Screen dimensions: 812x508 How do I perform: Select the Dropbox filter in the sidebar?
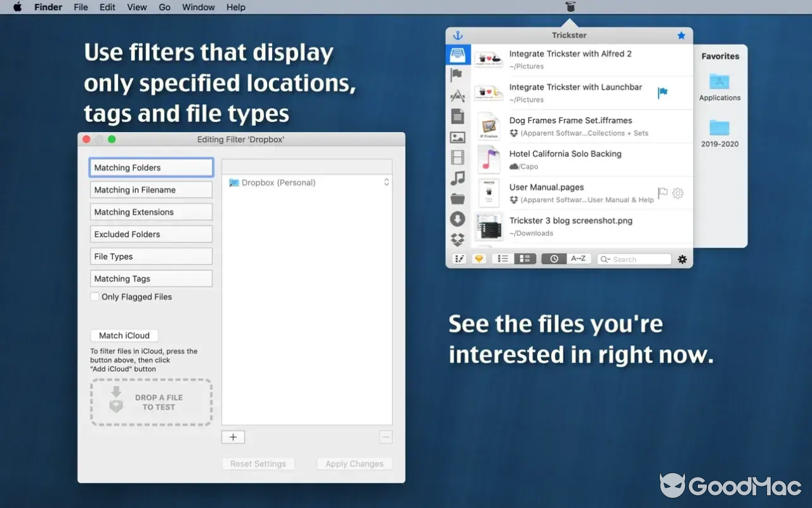pos(458,239)
